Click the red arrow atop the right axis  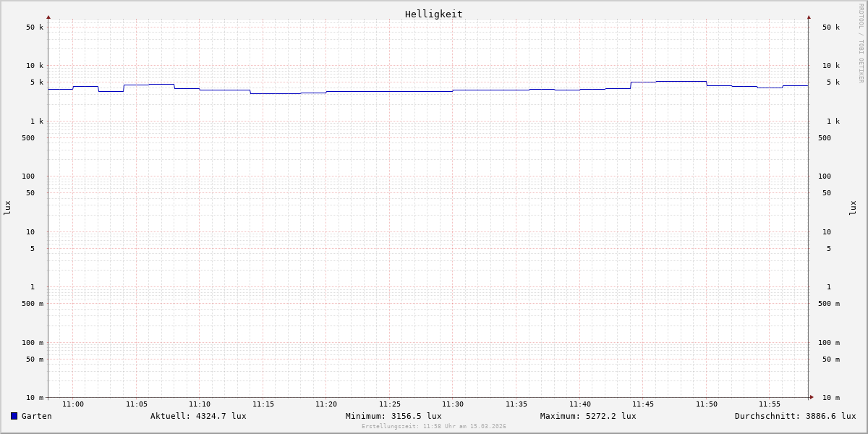coord(809,17)
